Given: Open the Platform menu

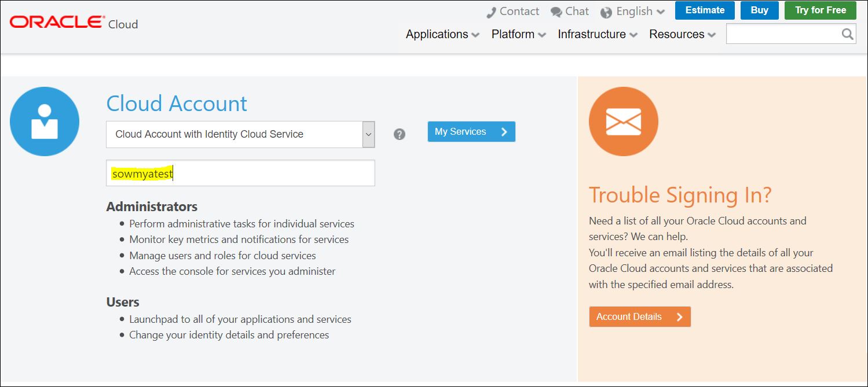Looking at the screenshot, I should pyautogui.click(x=519, y=34).
